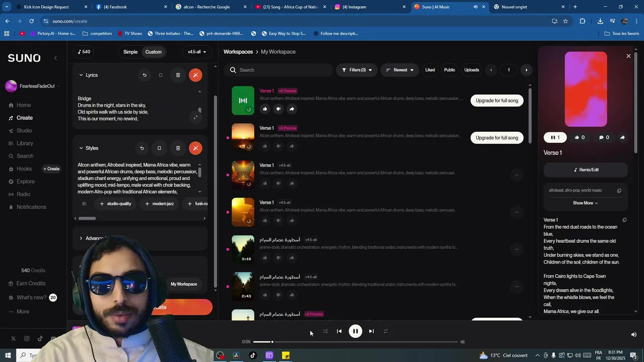Undo changes in the Lyrics section
This screenshot has width=644, height=362.
pyautogui.click(x=144, y=75)
